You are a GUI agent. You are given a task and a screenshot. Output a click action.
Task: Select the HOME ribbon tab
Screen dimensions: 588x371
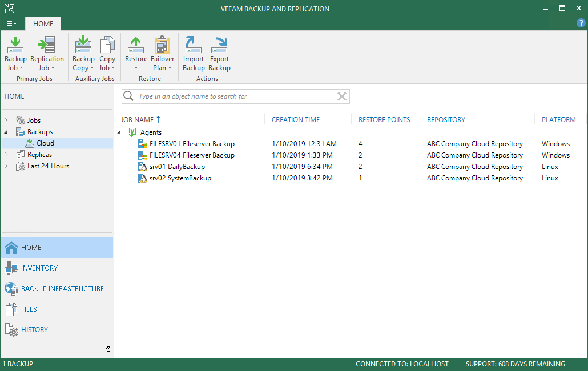point(43,23)
